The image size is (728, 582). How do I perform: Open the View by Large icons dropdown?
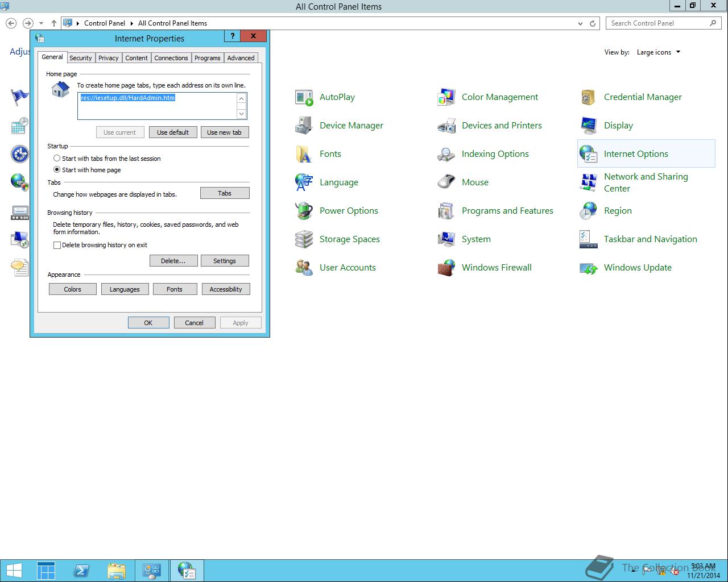pyautogui.click(x=659, y=52)
